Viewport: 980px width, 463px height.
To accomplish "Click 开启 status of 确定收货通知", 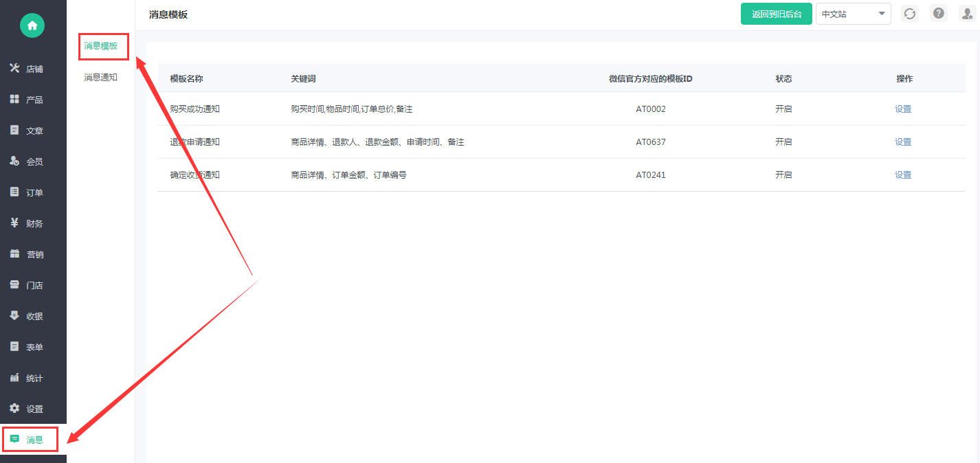I will [783, 174].
